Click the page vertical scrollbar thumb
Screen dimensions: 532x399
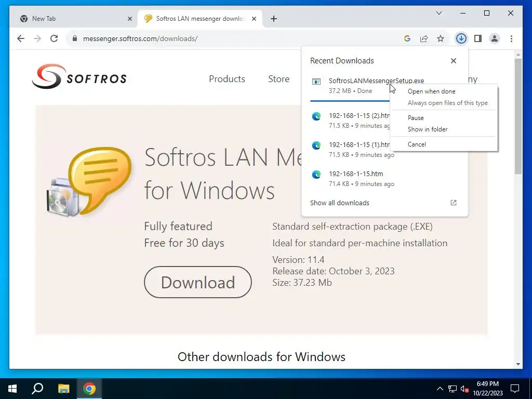click(x=518, y=116)
